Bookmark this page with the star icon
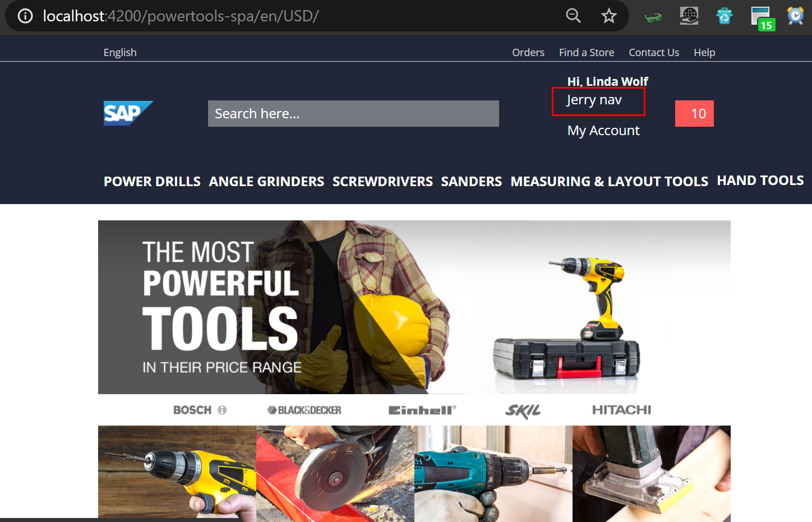 (609, 16)
